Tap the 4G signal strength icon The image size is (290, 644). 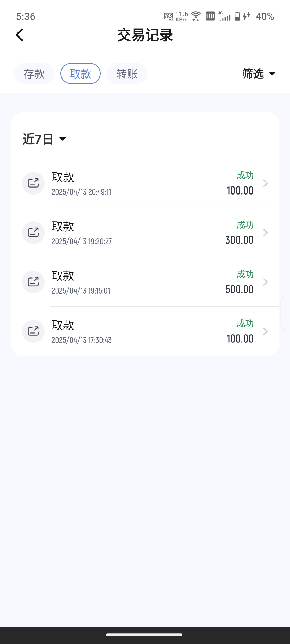[x=225, y=17]
